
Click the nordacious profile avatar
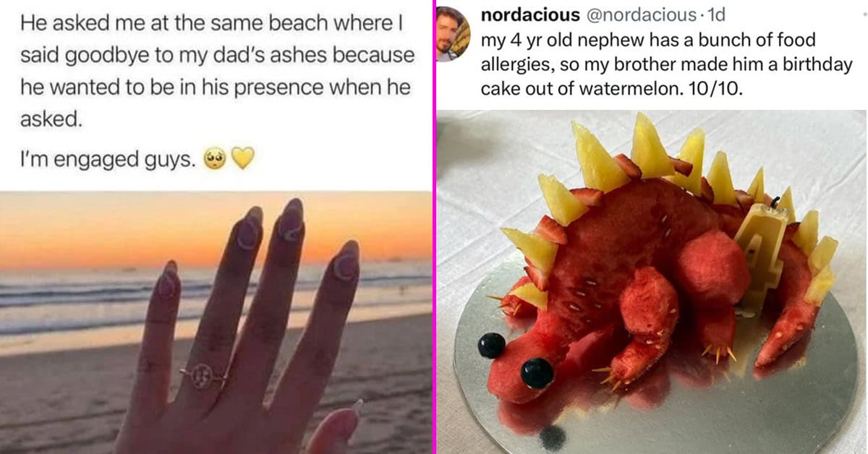click(x=454, y=34)
